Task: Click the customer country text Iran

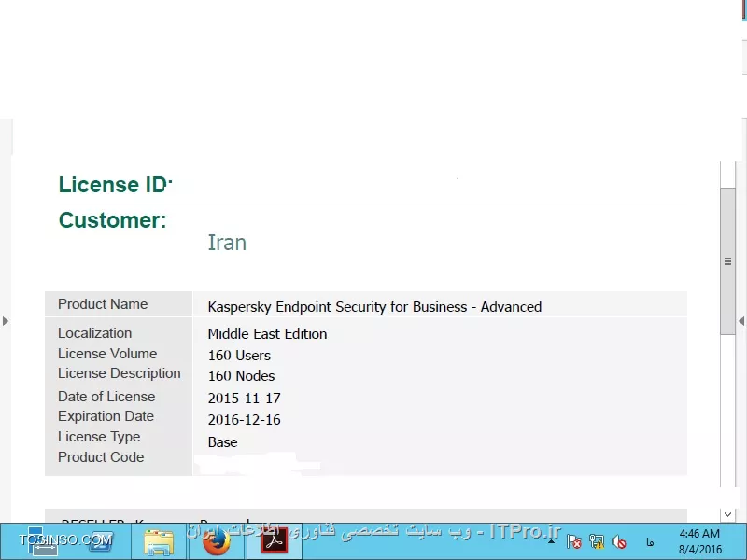Action: pyautogui.click(x=227, y=243)
